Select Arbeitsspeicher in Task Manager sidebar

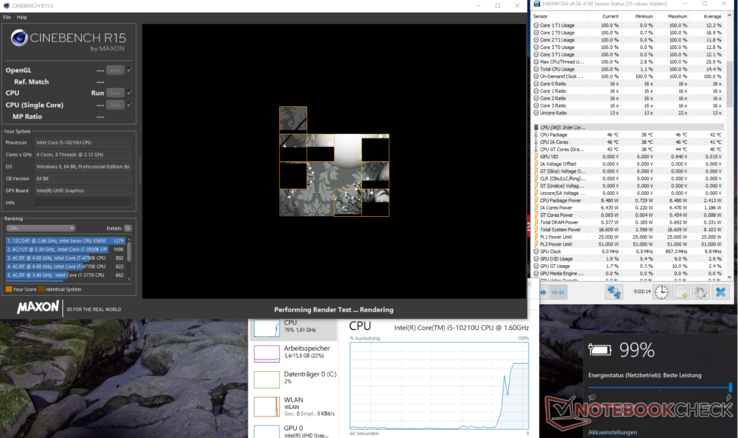294,352
